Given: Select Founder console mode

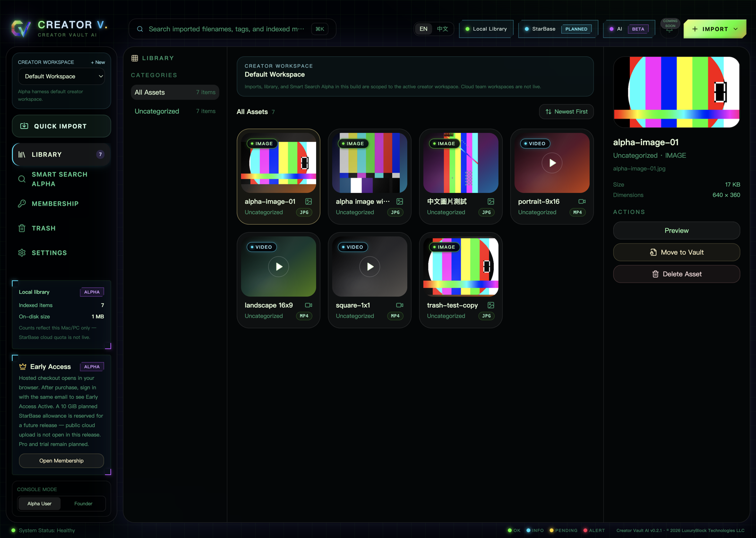Looking at the screenshot, I should pos(83,504).
